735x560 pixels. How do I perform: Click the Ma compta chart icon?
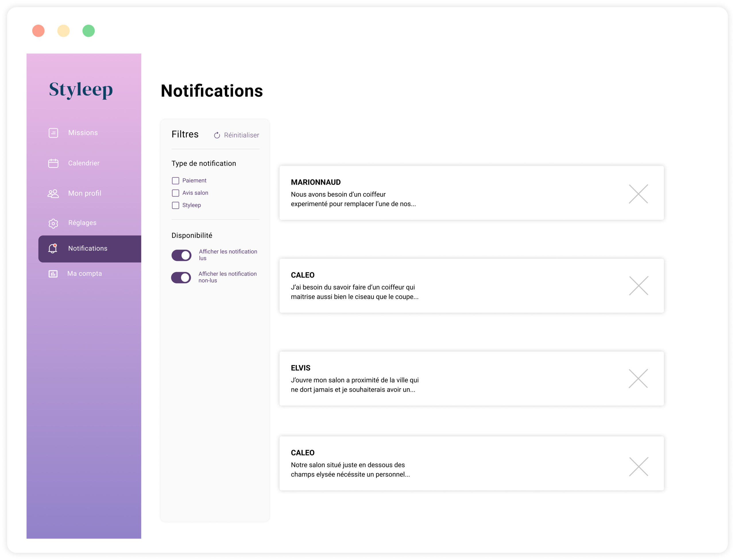click(53, 274)
